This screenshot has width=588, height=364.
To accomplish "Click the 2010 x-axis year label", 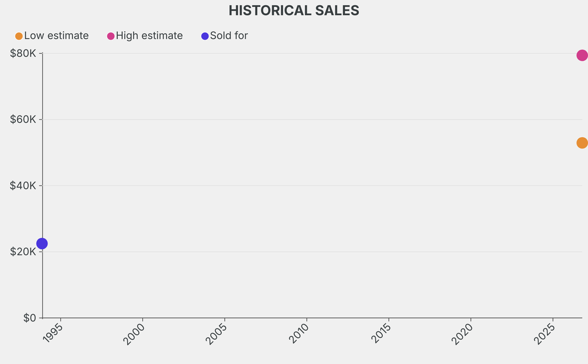I will click(299, 333).
